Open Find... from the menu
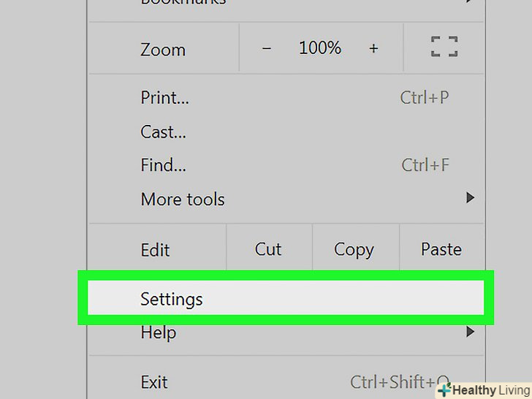This screenshot has height=399, width=532. tap(164, 165)
